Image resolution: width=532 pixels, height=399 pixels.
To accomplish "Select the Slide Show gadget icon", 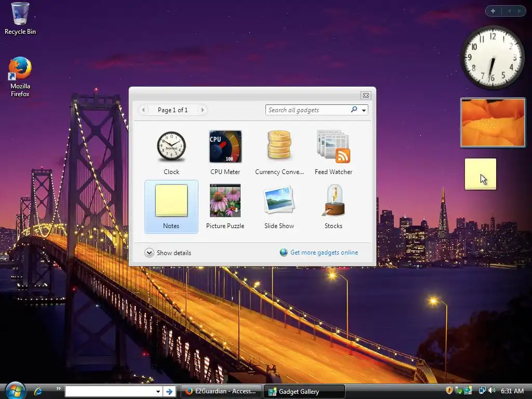I will point(279,200).
